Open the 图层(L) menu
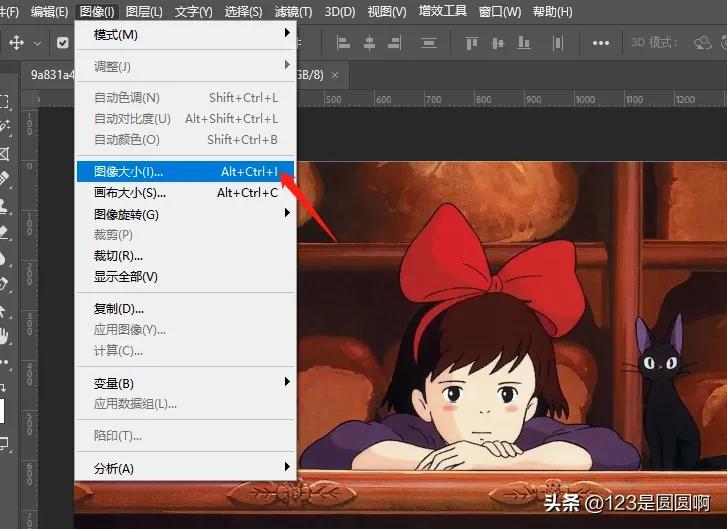 coord(144,11)
